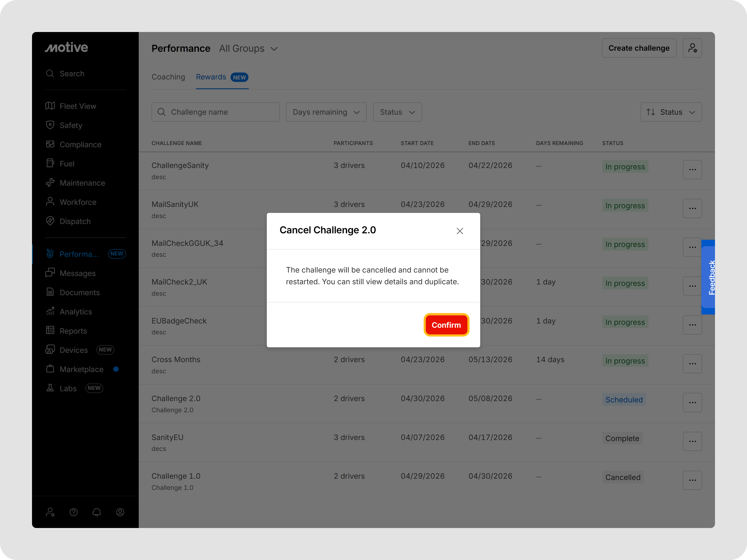Screen dimensions: 747x560
Task: Click the Participants column header
Action: [x=353, y=143]
